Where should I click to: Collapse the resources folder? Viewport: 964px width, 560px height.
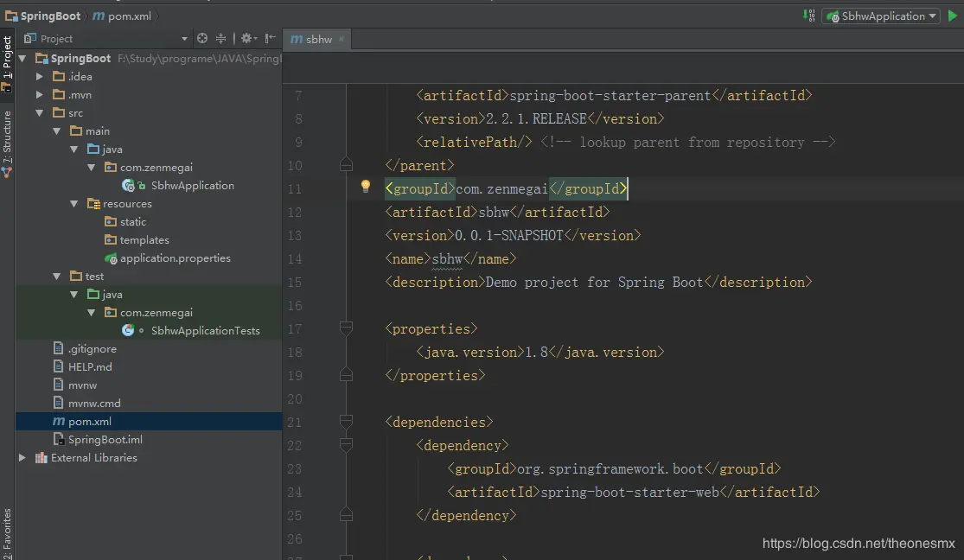pyautogui.click(x=75, y=204)
